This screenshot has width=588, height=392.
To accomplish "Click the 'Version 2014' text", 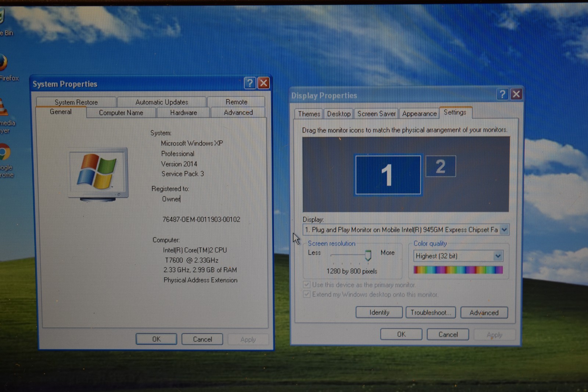I will click(179, 164).
